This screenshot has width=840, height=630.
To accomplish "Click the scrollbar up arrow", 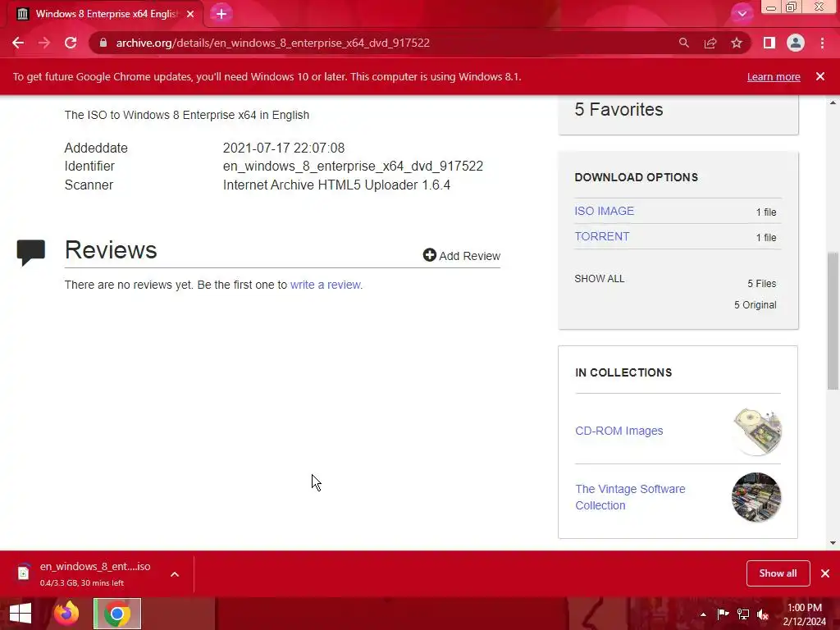I will (x=833, y=103).
